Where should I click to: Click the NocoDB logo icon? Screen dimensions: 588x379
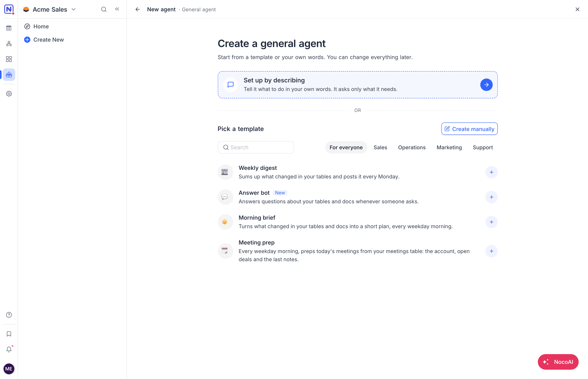click(x=9, y=9)
